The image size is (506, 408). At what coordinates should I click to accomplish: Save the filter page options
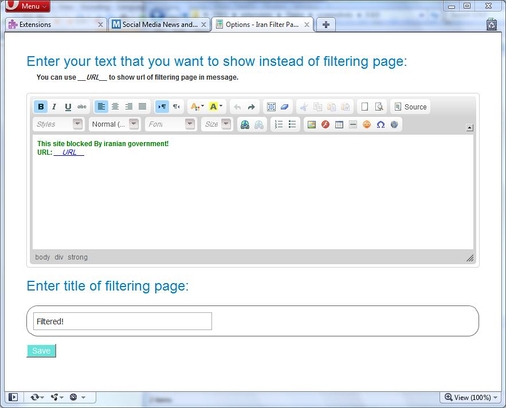coord(41,351)
